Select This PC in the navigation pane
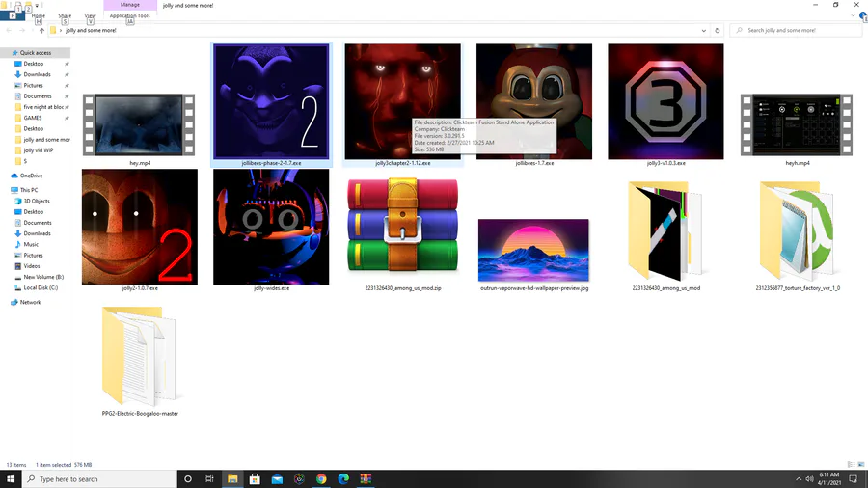 29,190
